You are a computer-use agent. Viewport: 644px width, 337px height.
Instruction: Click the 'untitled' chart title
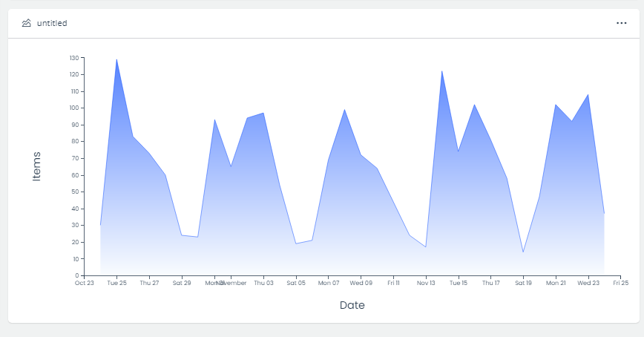click(52, 24)
